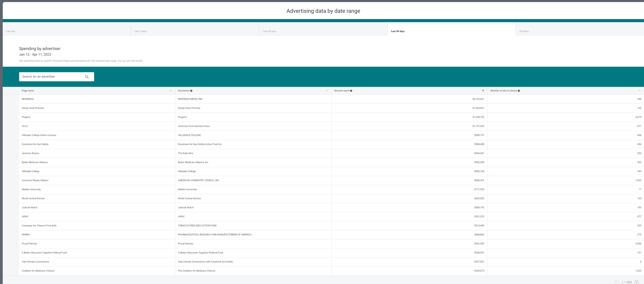Click Better Medicare Alliance page name
This screenshot has height=284, width=644.
point(35,162)
